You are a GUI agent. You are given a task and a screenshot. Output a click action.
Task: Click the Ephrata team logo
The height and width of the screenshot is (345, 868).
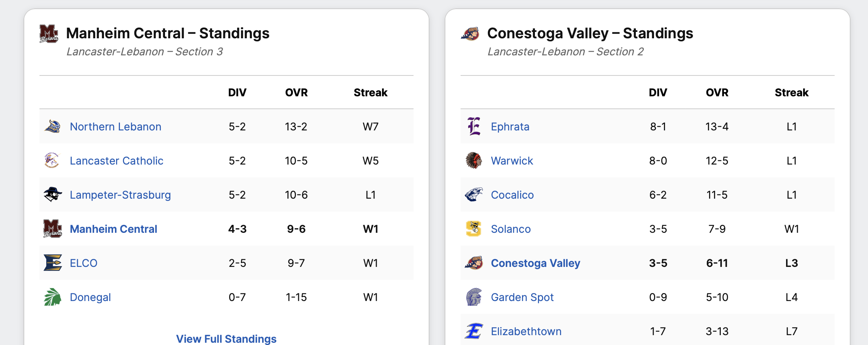click(473, 126)
